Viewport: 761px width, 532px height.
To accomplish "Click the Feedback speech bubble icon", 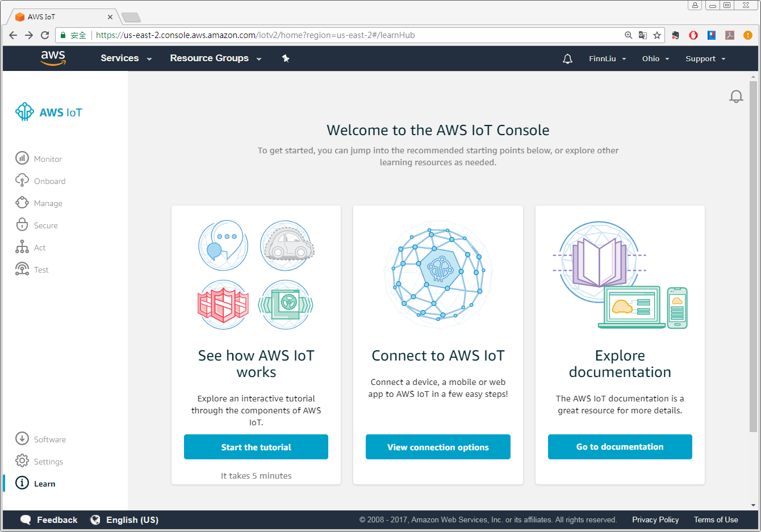I will tap(26, 520).
